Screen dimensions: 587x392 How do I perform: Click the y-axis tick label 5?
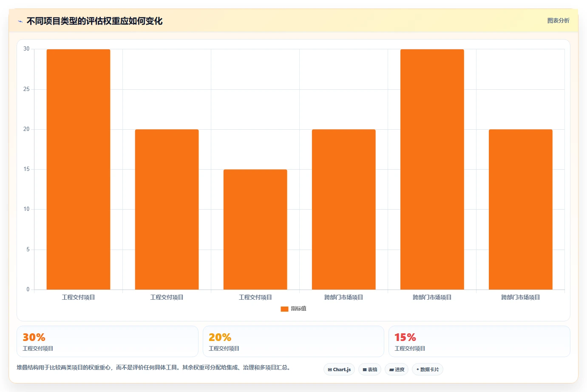coord(28,249)
